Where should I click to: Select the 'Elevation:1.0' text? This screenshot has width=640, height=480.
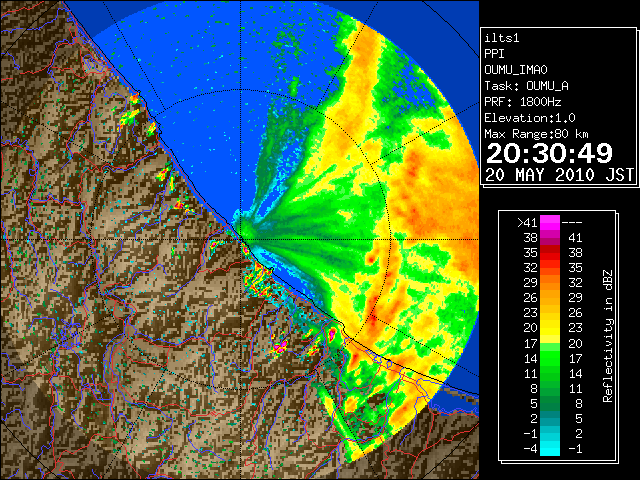coord(530,118)
